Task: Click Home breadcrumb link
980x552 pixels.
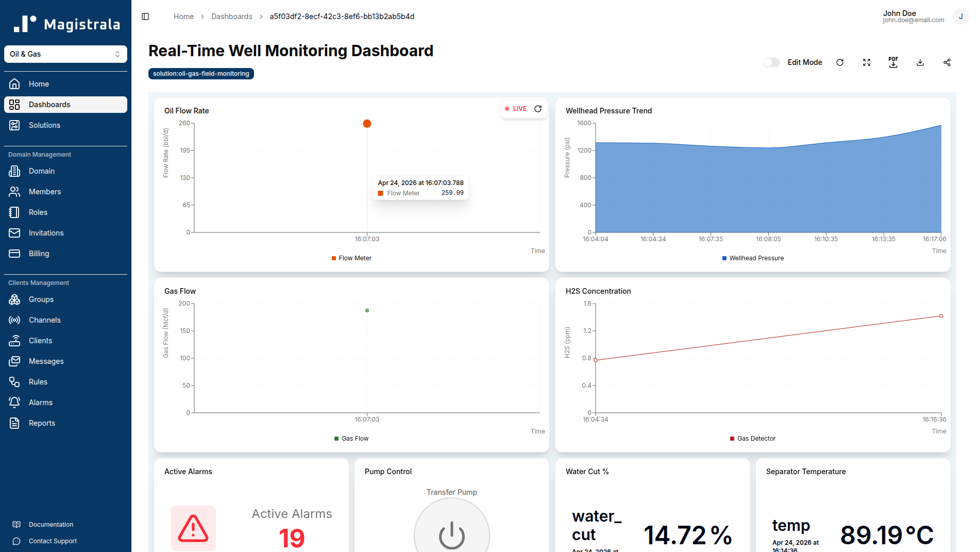Action: (x=183, y=16)
